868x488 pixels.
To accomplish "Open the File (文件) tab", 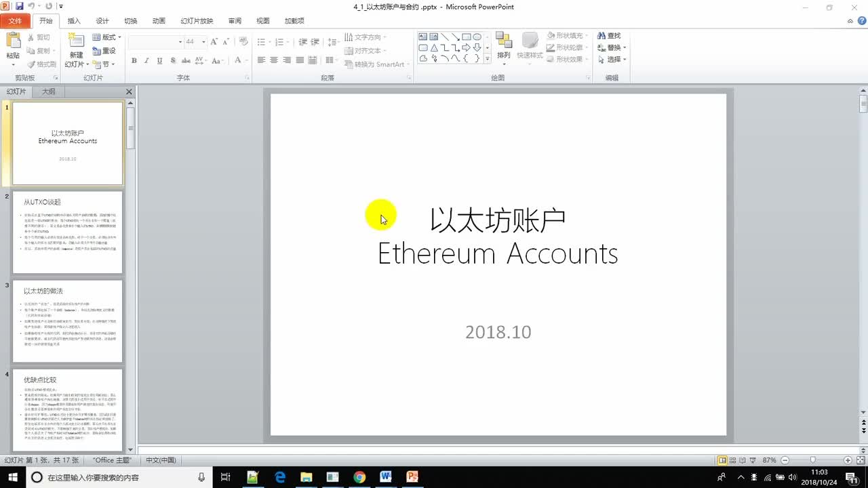I will [15, 21].
